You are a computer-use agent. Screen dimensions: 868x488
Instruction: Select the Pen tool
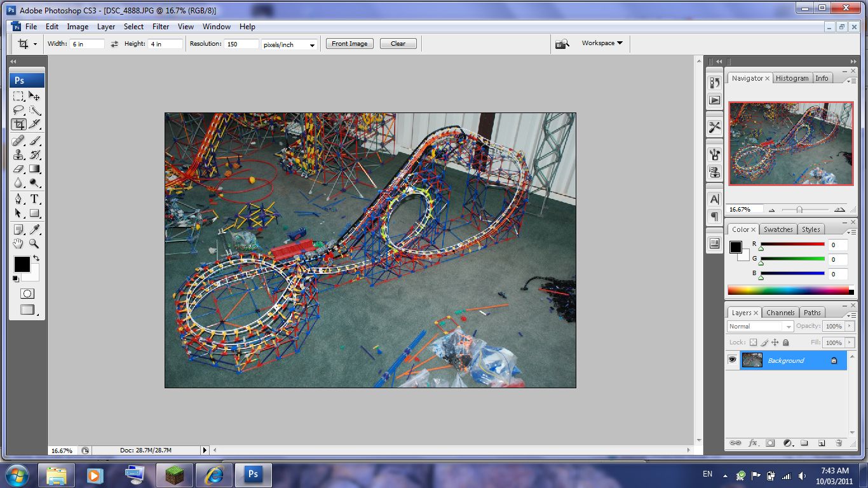pos(18,199)
